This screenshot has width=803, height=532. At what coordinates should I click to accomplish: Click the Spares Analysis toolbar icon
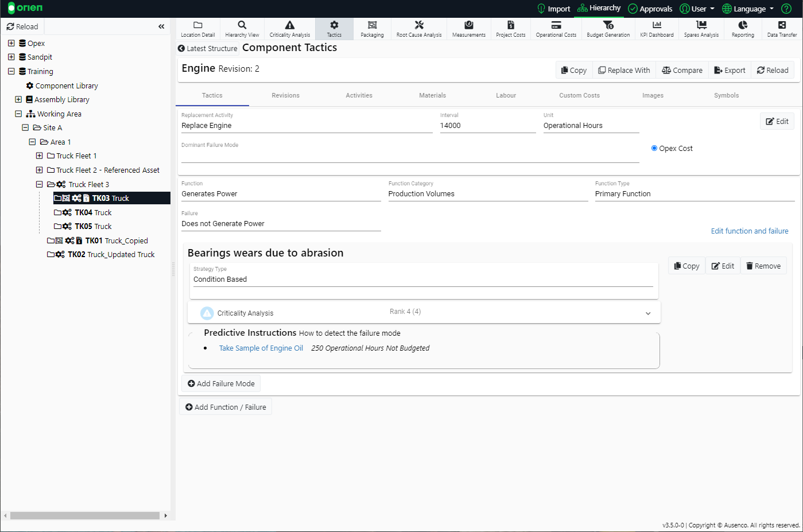(x=701, y=28)
